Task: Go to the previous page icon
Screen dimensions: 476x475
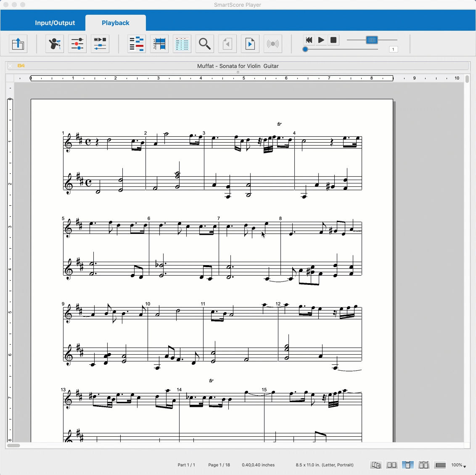Action: (227, 44)
